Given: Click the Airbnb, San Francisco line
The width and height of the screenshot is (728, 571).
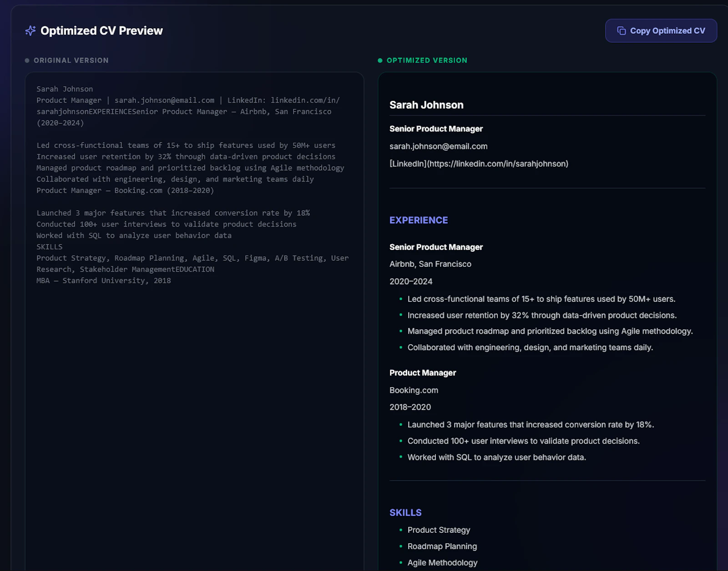Looking at the screenshot, I should pyautogui.click(x=430, y=264).
